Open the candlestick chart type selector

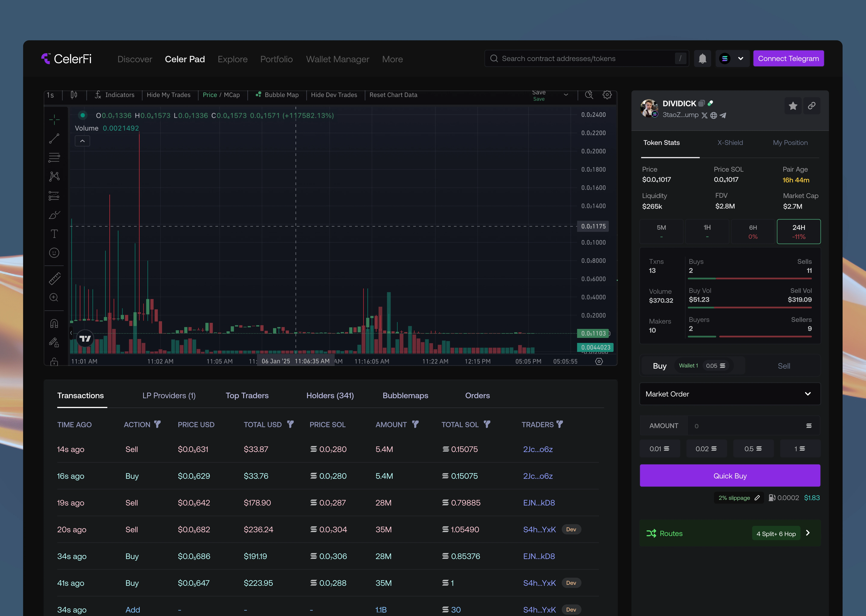pos(74,95)
